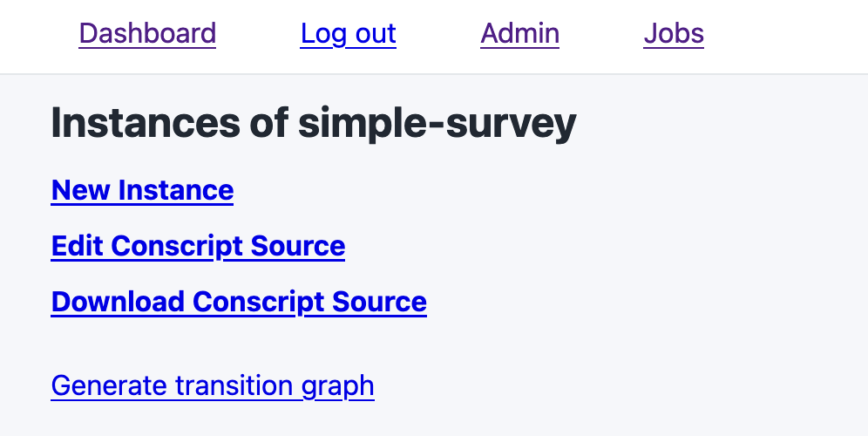This screenshot has height=436, width=868.
Task: Download the Conscript source file
Action: click(239, 302)
